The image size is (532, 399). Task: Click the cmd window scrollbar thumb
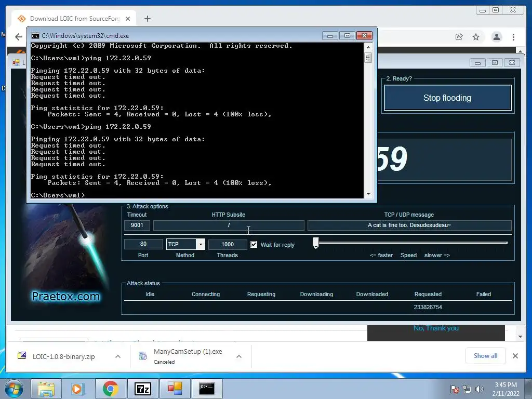[368, 58]
